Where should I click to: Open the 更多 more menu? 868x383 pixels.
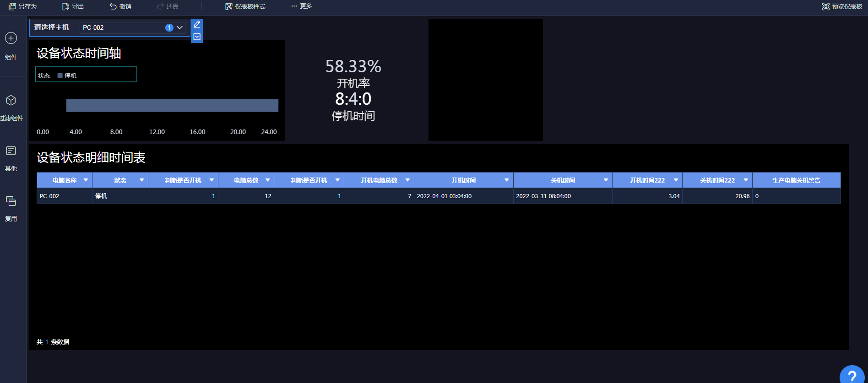point(302,6)
